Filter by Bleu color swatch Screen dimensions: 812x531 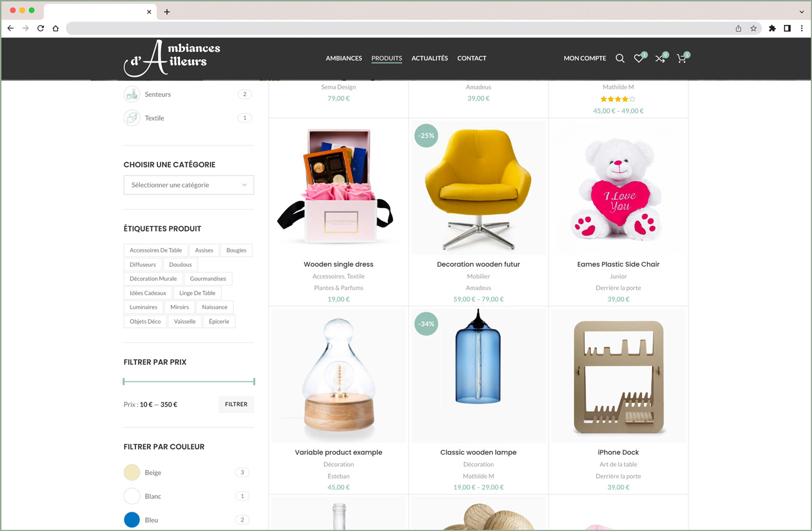click(x=132, y=520)
